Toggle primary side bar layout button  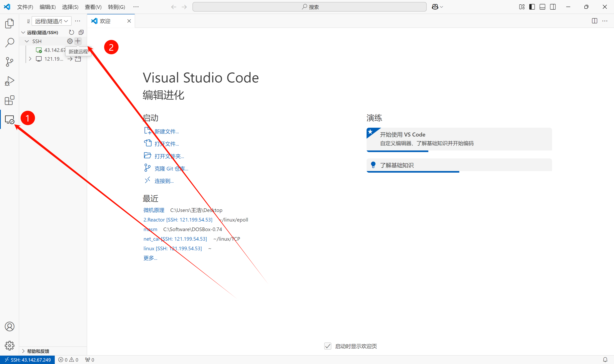click(532, 7)
